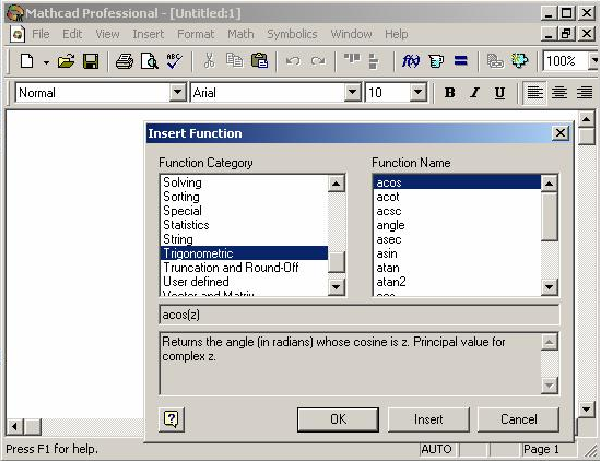The image size is (600, 461).
Task: Open the Edit menu
Action: 72,34
